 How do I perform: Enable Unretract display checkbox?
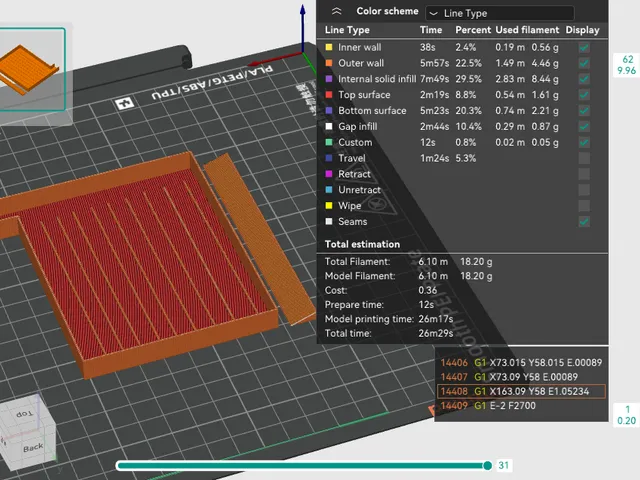pyautogui.click(x=584, y=190)
